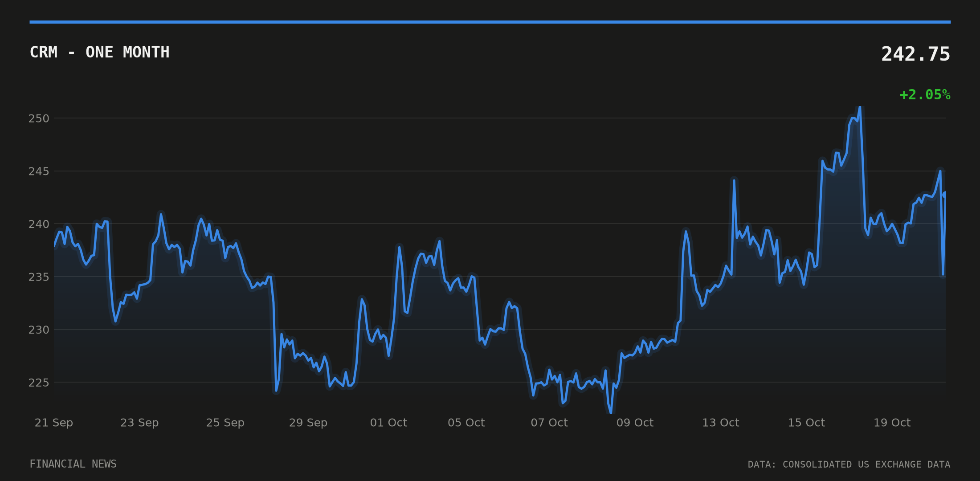Select the 242.75 current price value
The image size is (980, 481).
pyautogui.click(x=915, y=54)
